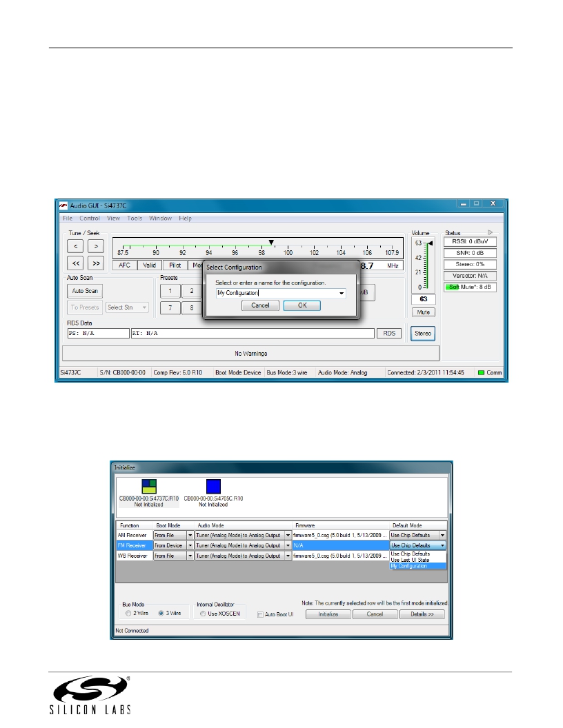Viewport: 563px width, 728px height.
Task: Seek up with the >> button
Action: [96, 263]
